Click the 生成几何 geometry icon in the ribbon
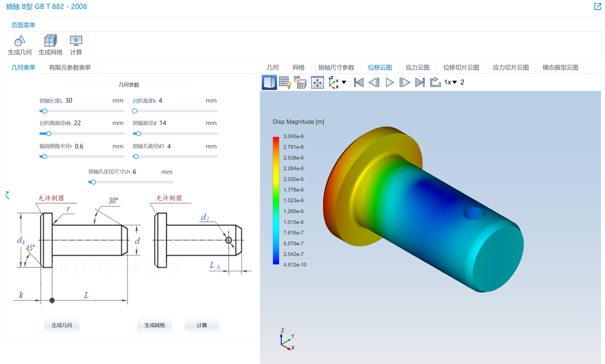Image resolution: width=605 pixels, height=364 pixels. click(20, 41)
